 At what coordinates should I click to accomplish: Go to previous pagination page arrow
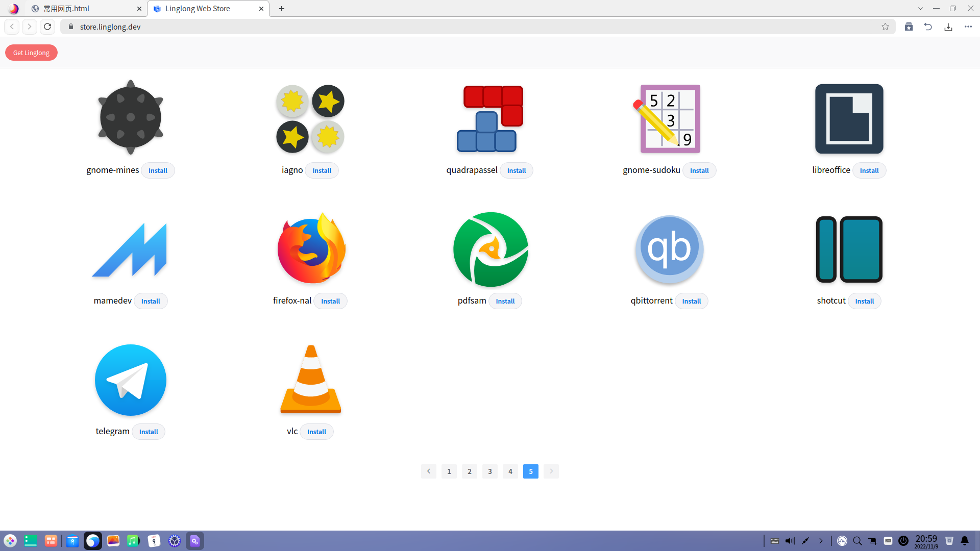tap(429, 471)
